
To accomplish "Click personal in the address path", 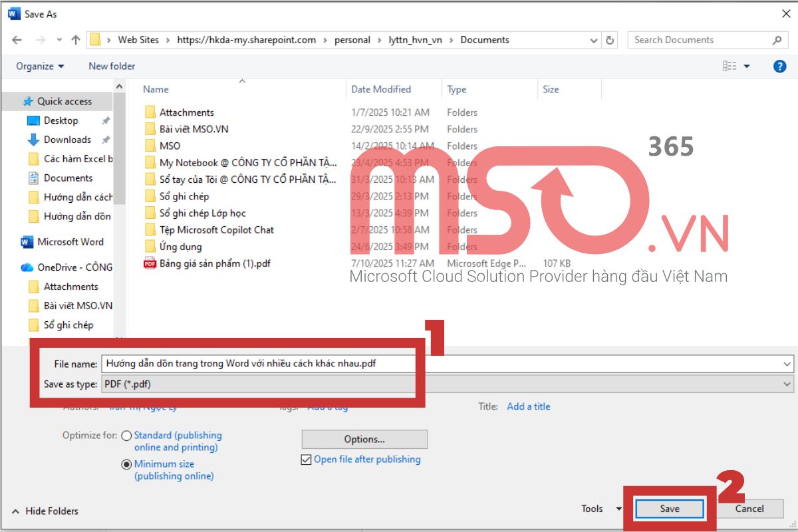I will (x=352, y=40).
